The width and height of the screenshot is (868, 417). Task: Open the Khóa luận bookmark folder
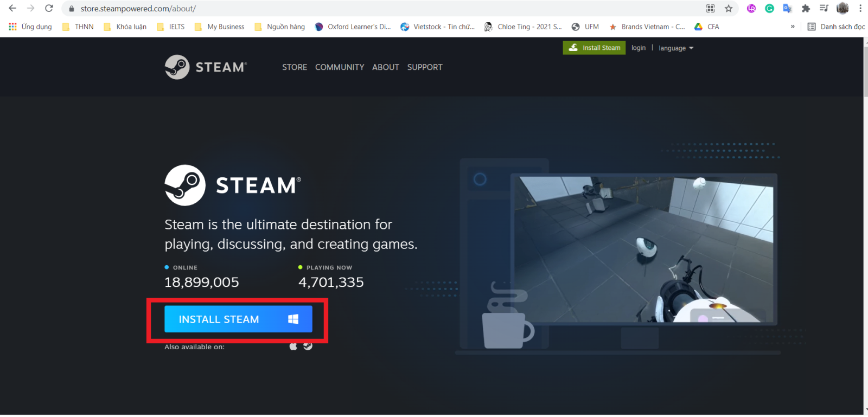pyautogui.click(x=125, y=27)
